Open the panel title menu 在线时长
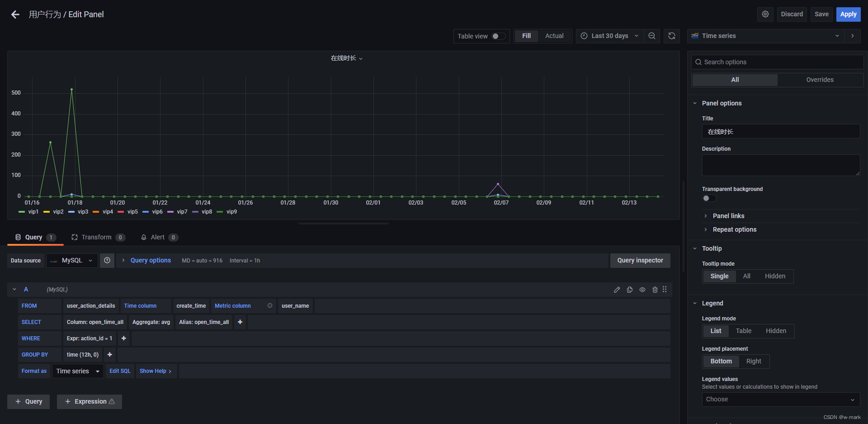The height and width of the screenshot is (424, 868). (x=346, y=58)
